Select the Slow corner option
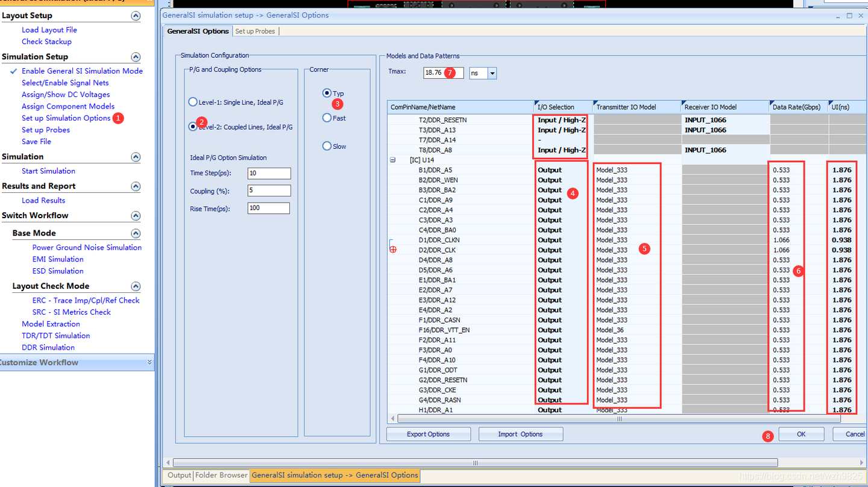Viewport: 868px width, 487px height. tap(327, 146)
